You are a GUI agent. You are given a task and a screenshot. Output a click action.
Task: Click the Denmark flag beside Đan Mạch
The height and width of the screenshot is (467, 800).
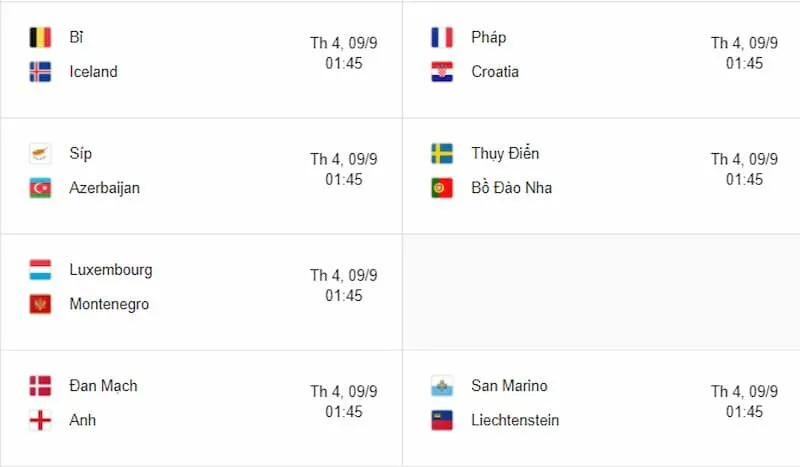[40, 386]
